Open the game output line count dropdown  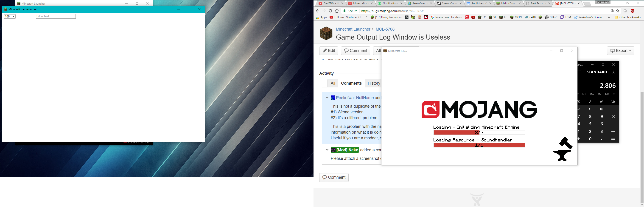(9, 16)
